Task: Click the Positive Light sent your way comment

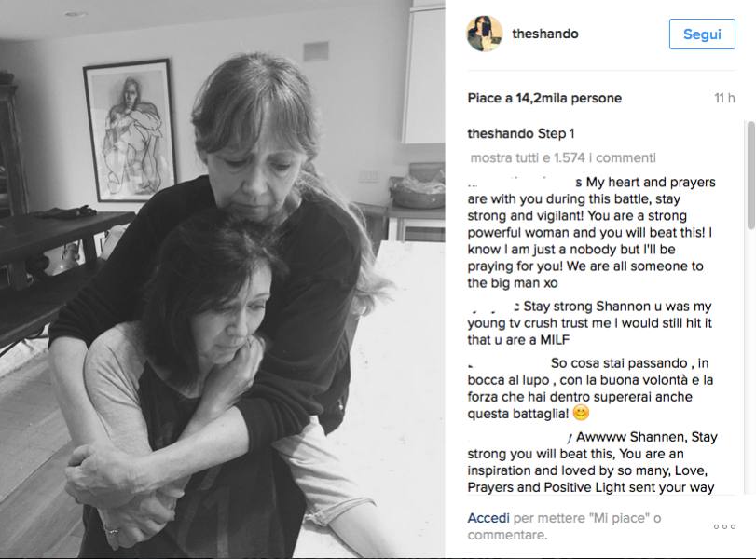Action: pyautogui.click(x=593, y=462)
